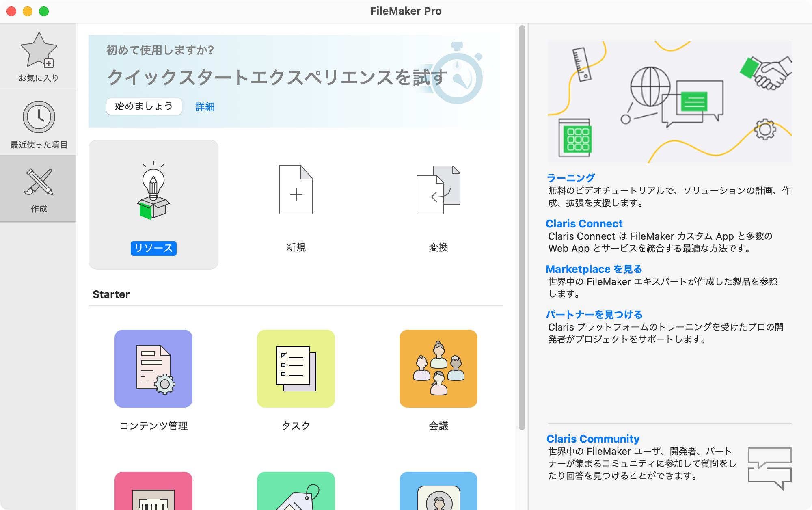Image resolution: width=812 pixels, height=510 pixels.
Task: Open the パートナーを見つける link
Action: pos(594,315)
